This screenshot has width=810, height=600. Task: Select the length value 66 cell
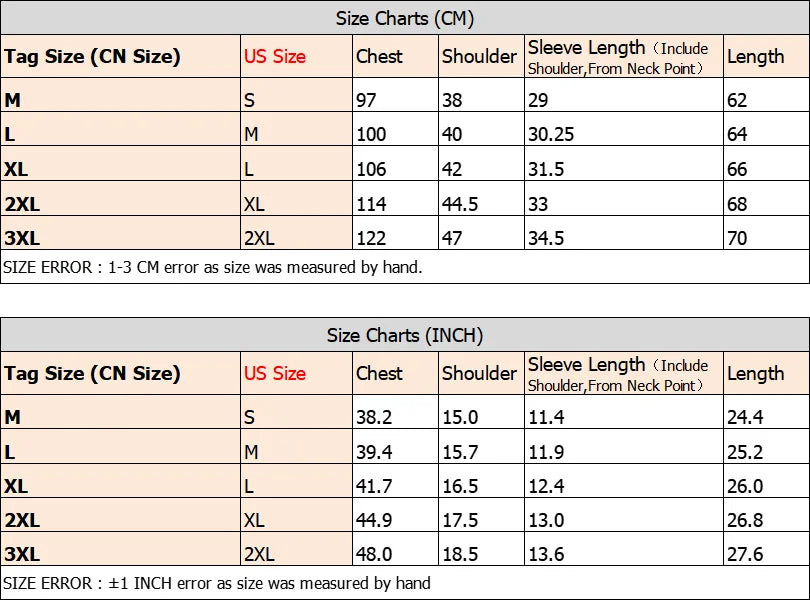click(x=737, y=169)
